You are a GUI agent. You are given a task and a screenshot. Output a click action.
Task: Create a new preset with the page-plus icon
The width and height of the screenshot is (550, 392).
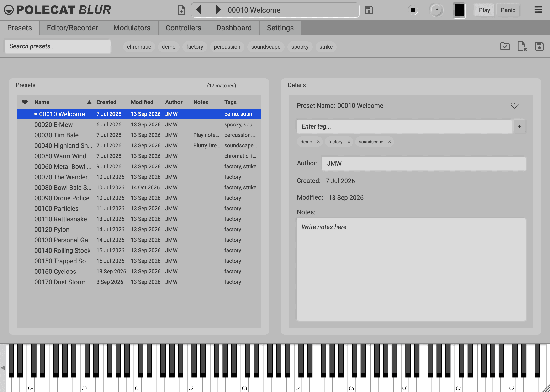pos(181,10)
